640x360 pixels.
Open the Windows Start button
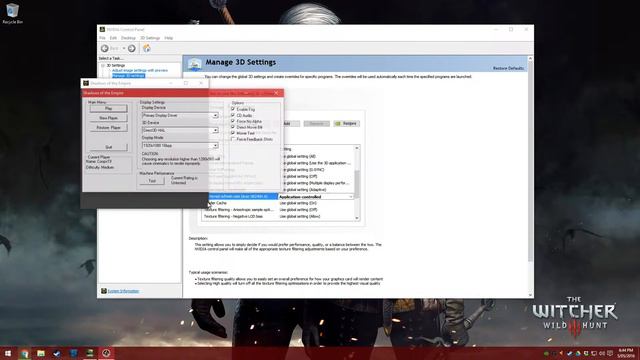(x=8, y=353)
